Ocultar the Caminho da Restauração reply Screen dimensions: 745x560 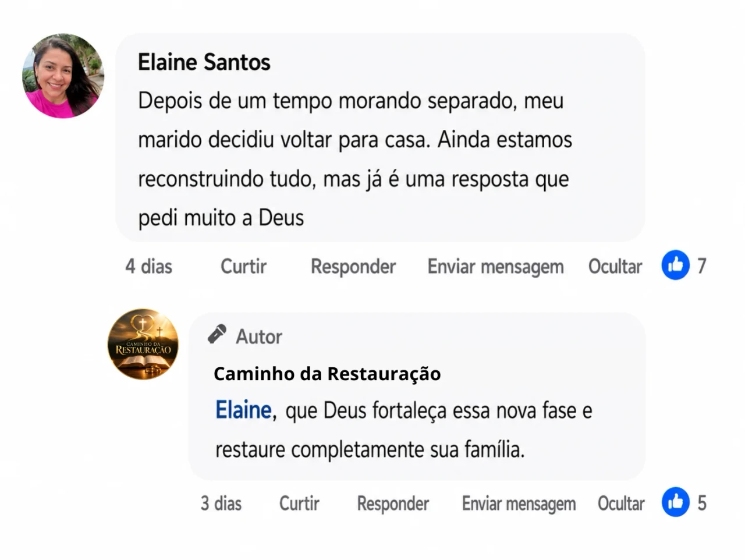pos(621,504)
